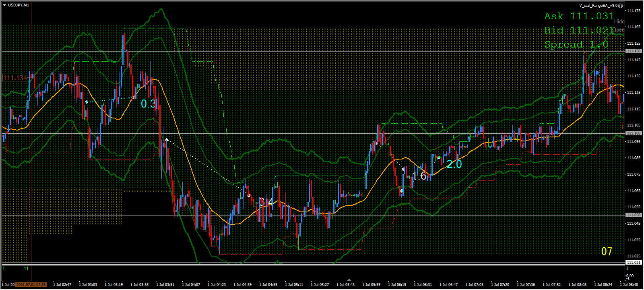Select the 111.050 horizontal line price tag
Screen dimensions: 644x290
634,215
